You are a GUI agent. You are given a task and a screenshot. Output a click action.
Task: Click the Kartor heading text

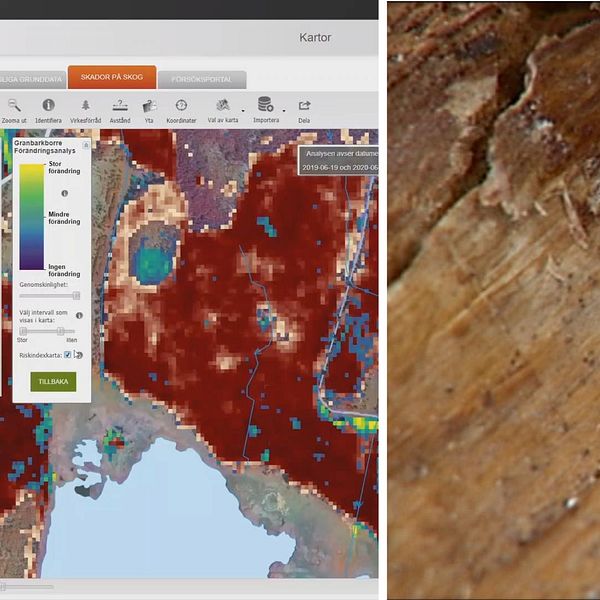tap(315, 38)
